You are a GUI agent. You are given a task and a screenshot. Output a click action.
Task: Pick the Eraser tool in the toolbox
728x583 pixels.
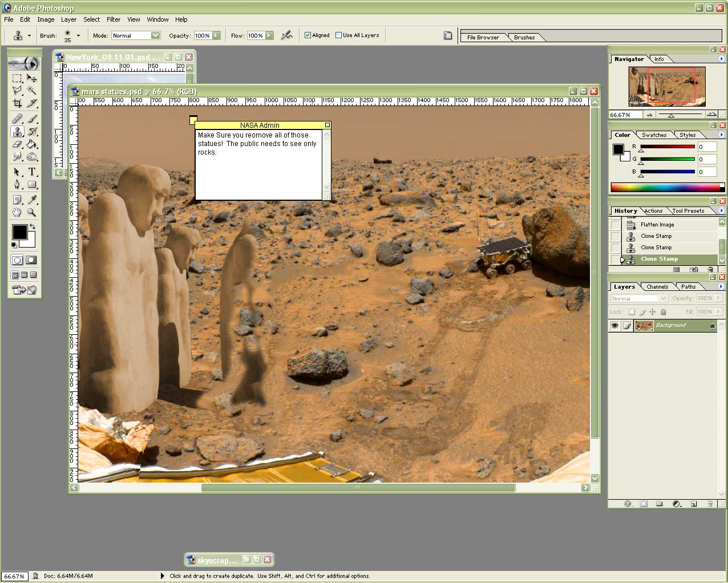(17, 144)
